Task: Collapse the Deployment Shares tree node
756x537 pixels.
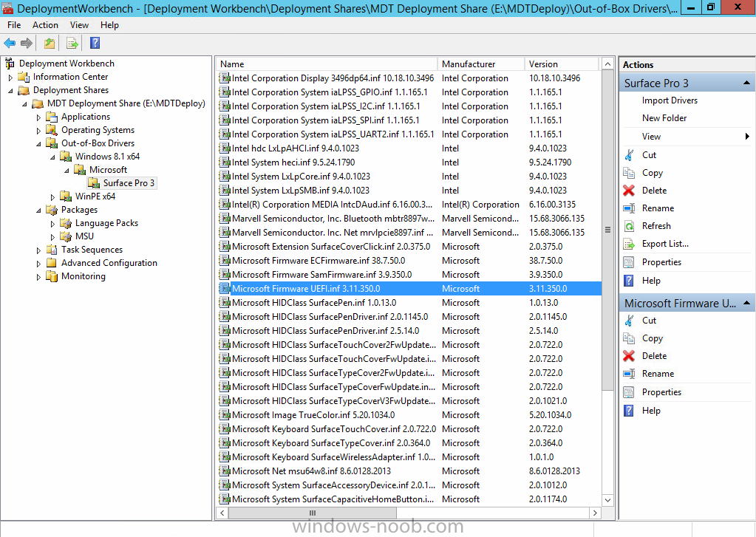Action: (10, 90)
